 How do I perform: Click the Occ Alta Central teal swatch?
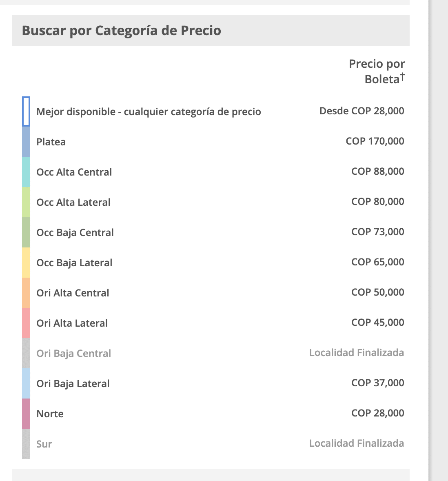coord(26,172)
